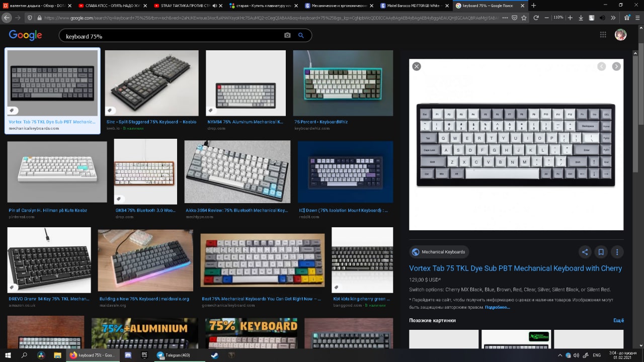Click the Google logo
The image size is (644, 362).
pos(25,36)
